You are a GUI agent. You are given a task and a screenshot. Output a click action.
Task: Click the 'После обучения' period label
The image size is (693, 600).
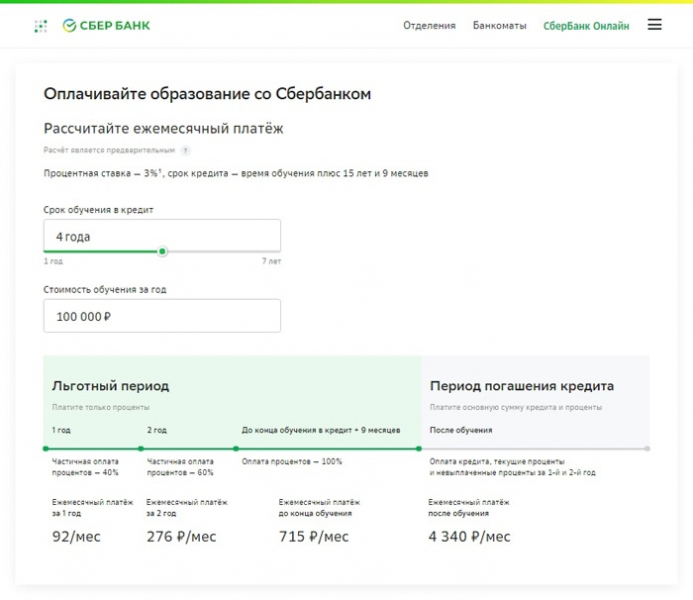pyautogui.click(x=461, y=430)
